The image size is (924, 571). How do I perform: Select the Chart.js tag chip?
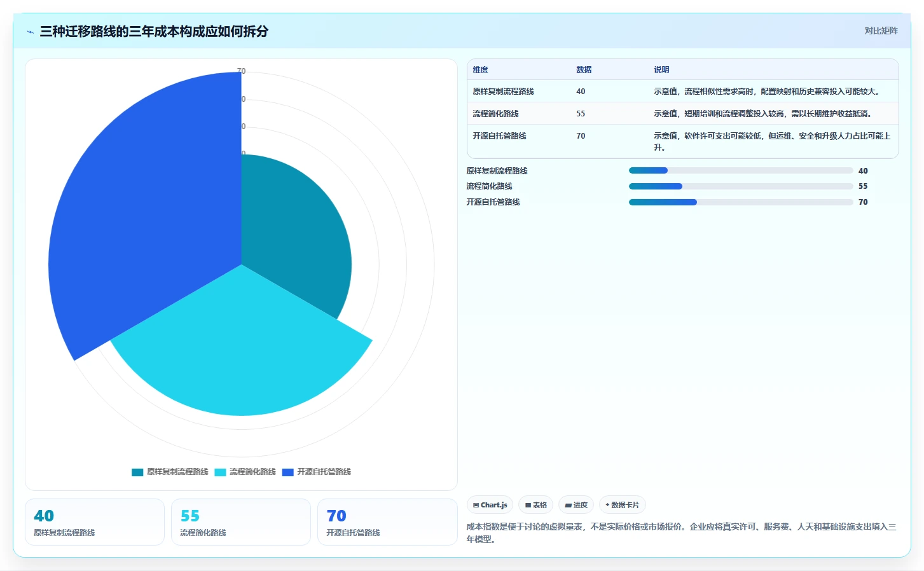pyautogui.click(x=490, y=505)
